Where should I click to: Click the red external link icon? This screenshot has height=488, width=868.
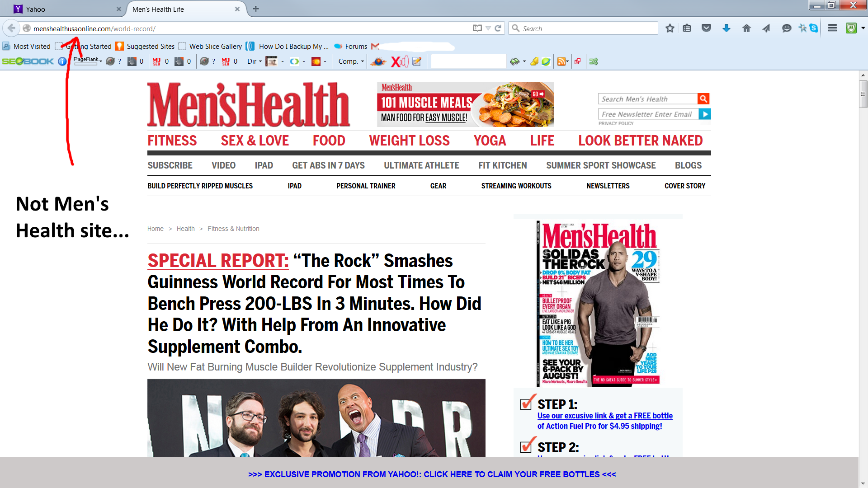(x=577, y=61)
